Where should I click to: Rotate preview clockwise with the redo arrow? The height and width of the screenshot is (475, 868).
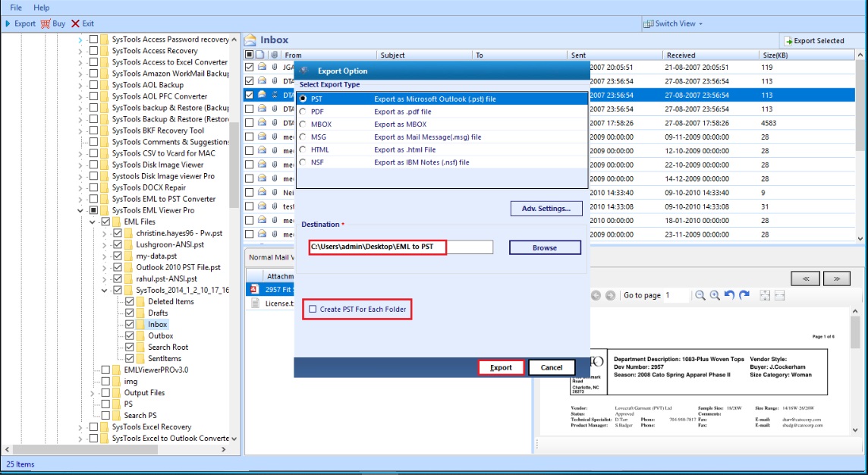tap(744, 295)
